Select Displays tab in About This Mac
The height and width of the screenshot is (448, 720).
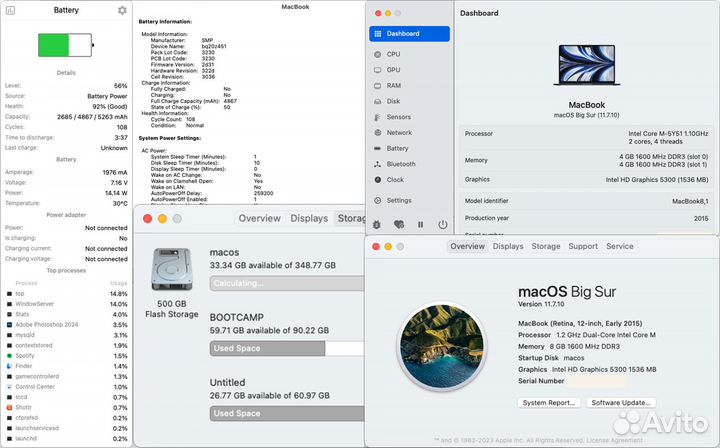(x=508, y=246)
